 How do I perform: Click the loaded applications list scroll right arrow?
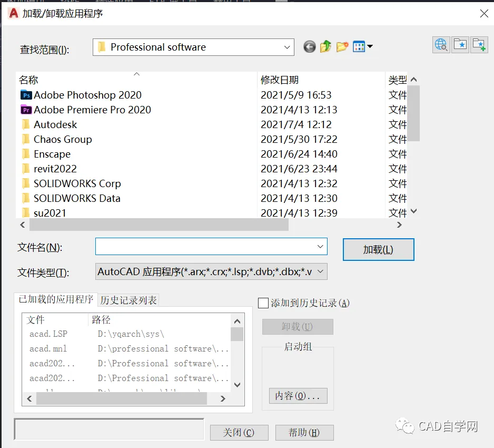(223, 398)
